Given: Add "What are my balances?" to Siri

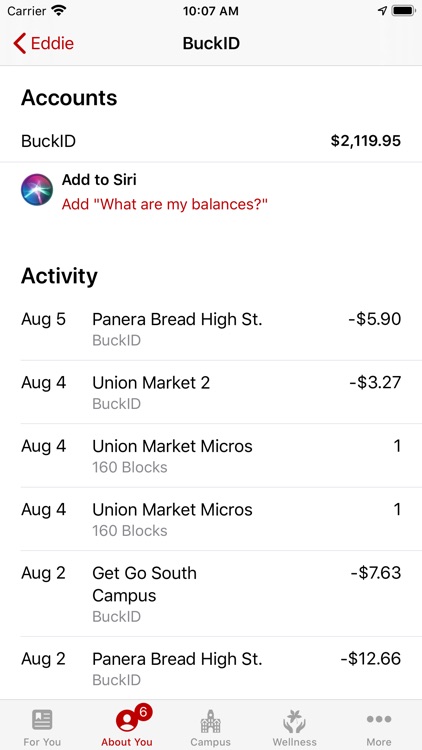Looking at the screenshot, I should pyautogui.click(x=165, y=205).
